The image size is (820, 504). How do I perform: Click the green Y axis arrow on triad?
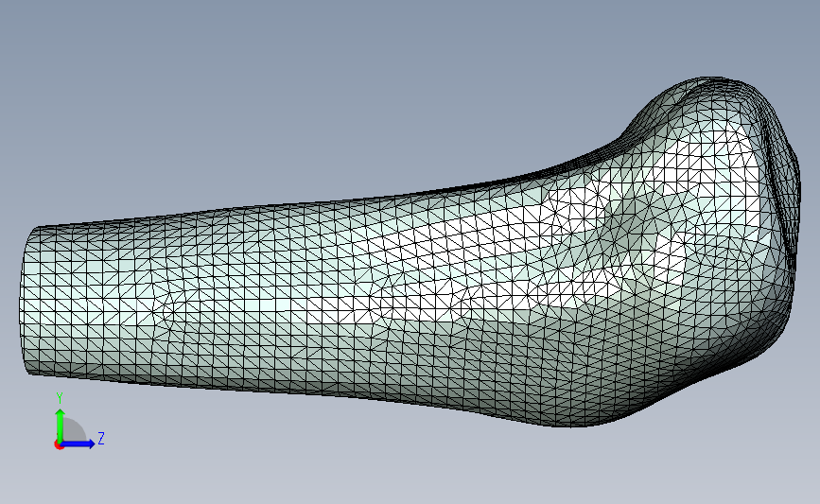[x=61, y=426]
